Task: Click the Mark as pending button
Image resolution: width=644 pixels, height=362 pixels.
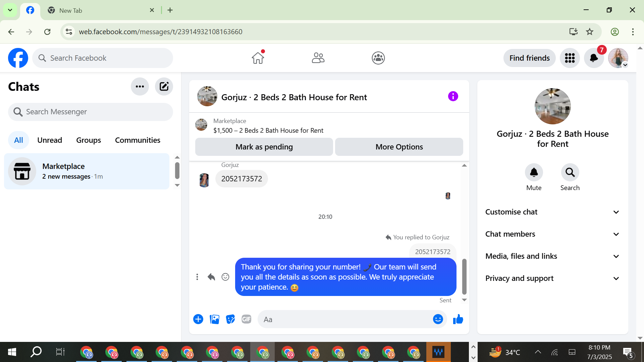Action: point(264,147)
